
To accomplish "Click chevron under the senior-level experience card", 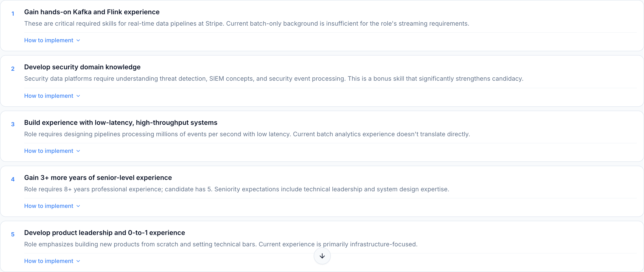I will click(78, 206).
